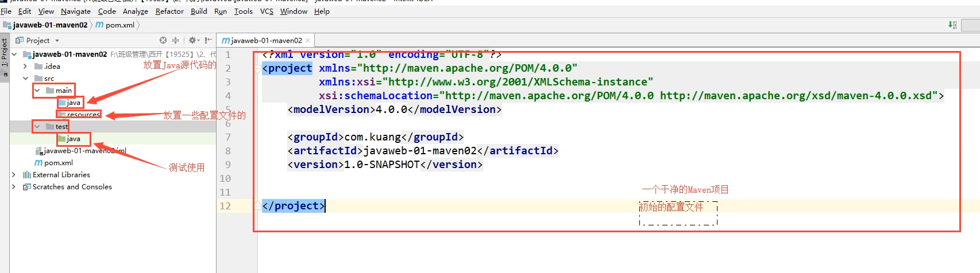The width and height of the screenshot is (980, 273).
Task: Open the Project panel settings gear
Action: (194, 40)
